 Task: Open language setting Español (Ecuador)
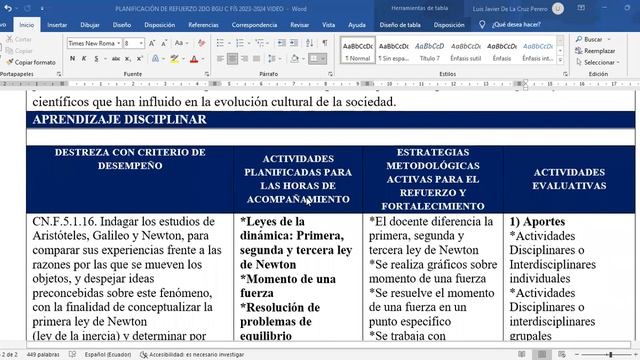[108, 355]
